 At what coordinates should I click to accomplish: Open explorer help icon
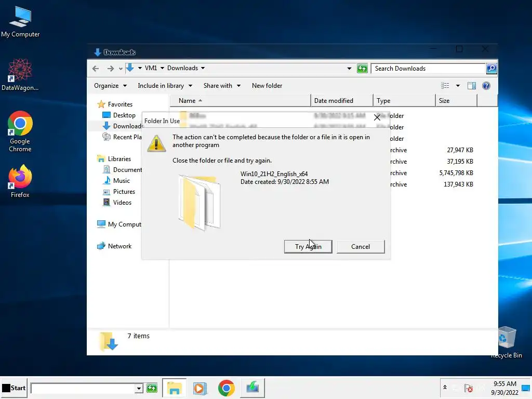click(x=486, y=86)
